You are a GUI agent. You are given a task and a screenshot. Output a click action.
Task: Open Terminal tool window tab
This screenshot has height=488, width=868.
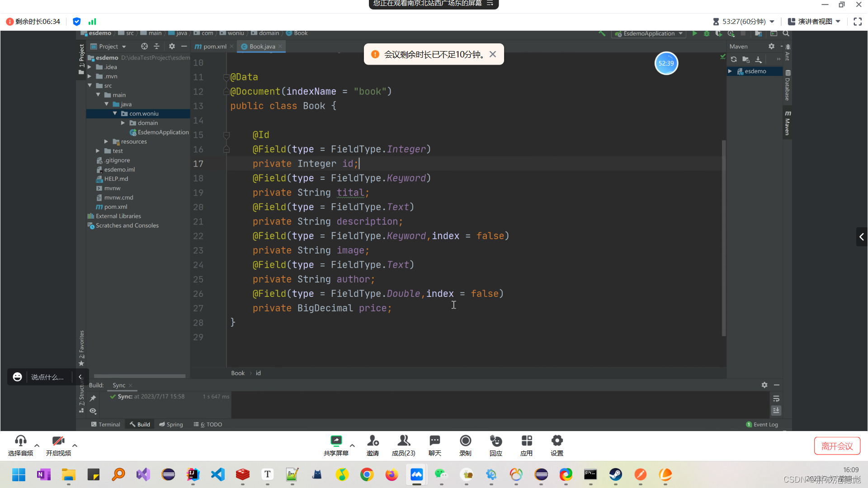[106, 424]
